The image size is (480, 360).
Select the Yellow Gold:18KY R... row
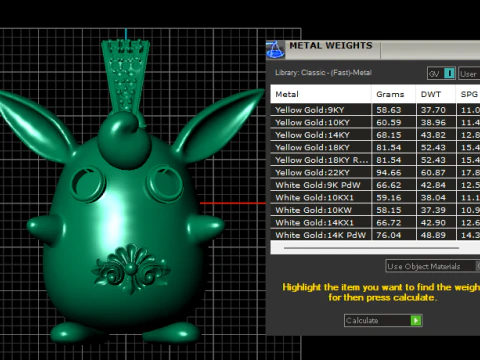click(x=375, y=160)
